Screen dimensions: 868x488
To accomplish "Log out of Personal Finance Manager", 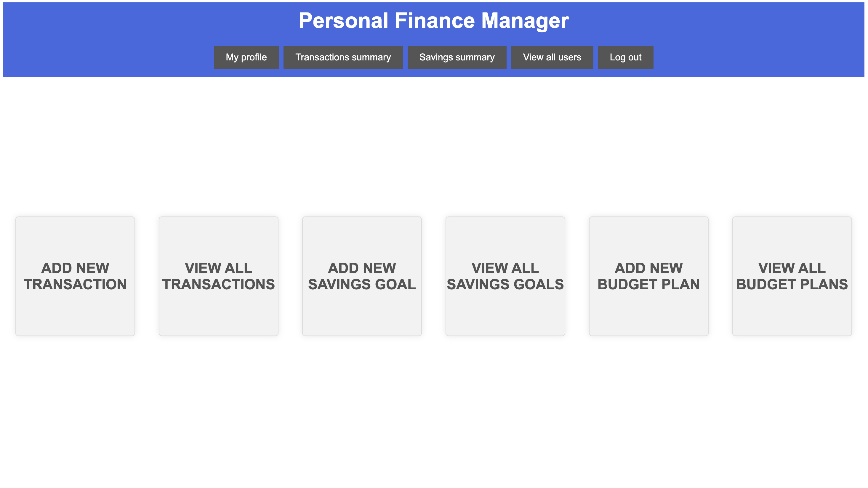I will coord(625,57).
